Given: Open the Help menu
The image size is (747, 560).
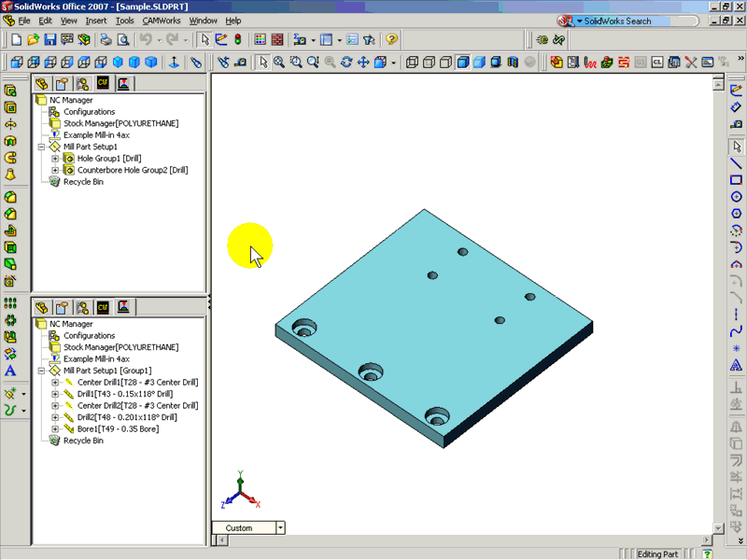Looking at the screenshot, I should (x=233, y=21).
